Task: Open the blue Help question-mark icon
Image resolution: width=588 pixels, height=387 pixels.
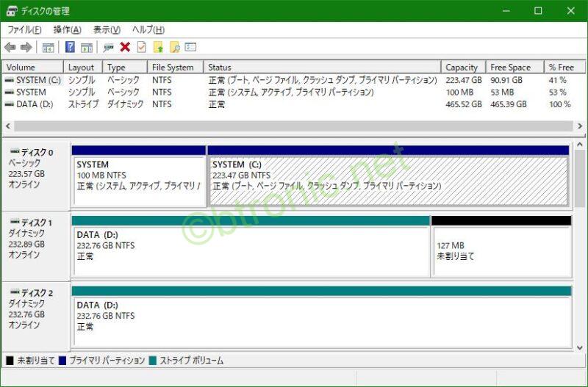Action: (70, 47)
